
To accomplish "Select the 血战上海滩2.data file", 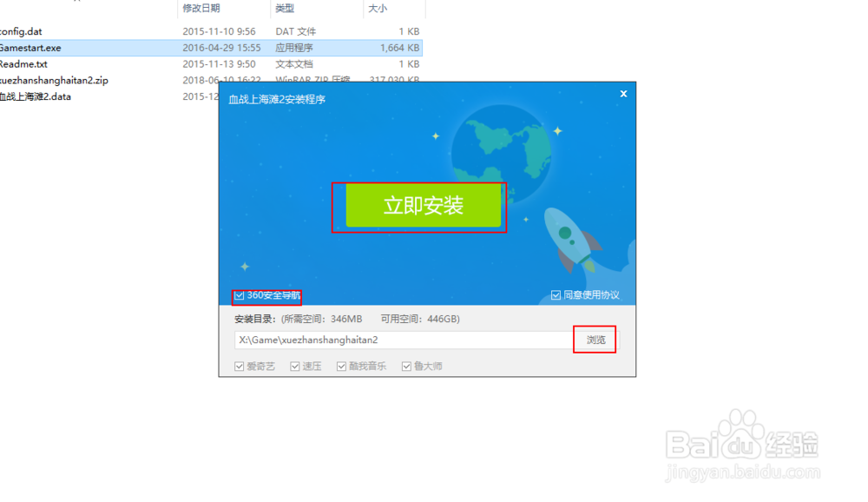I will (36, 96).
